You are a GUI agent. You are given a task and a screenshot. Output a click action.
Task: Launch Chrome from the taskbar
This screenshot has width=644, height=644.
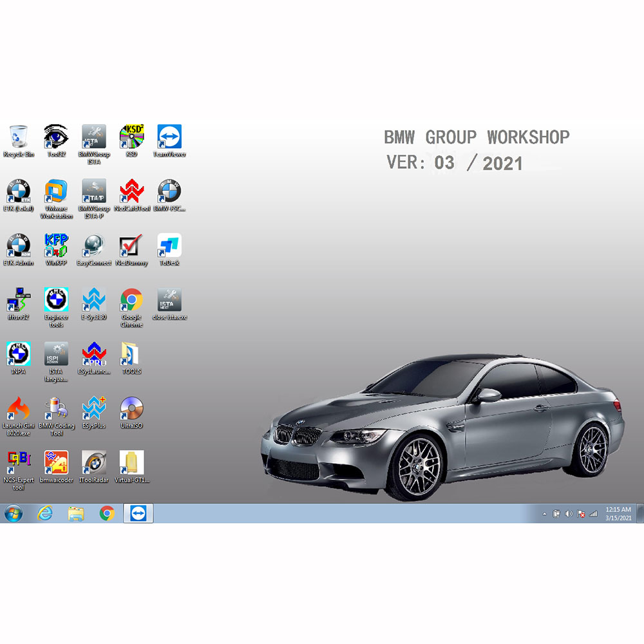coord(107,513)
